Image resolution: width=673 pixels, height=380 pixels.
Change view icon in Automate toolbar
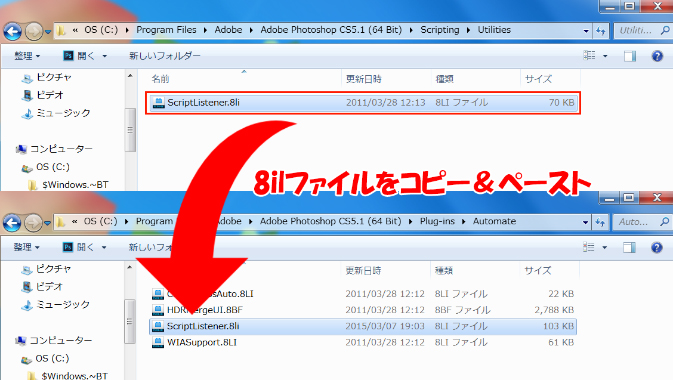point(589,247)
